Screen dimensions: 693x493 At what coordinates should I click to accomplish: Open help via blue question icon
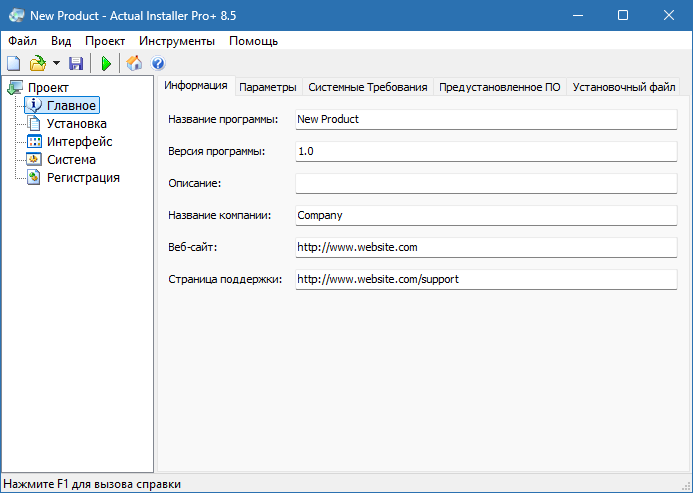[x=158, y=63]
